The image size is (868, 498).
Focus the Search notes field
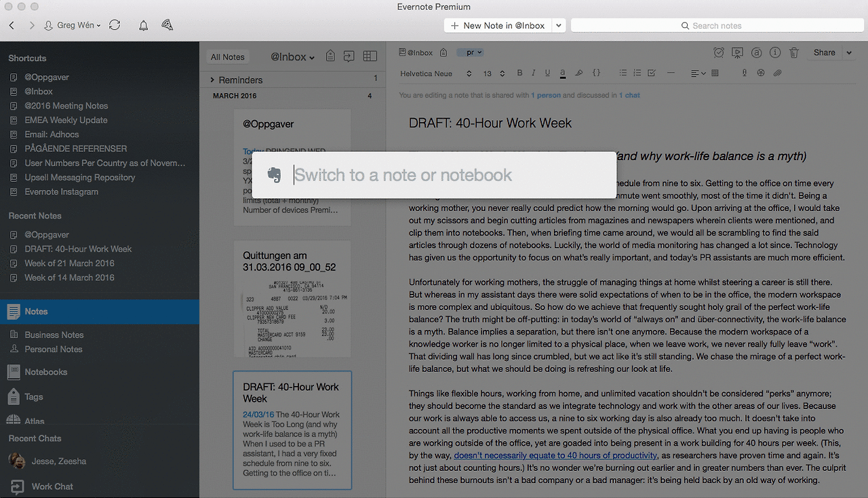coord(717,25)
